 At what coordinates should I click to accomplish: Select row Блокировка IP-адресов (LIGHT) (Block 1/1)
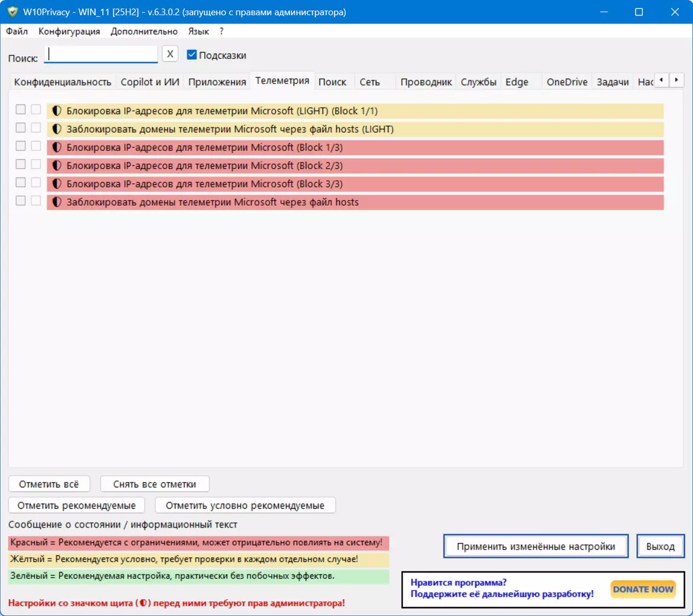point(355,111)
